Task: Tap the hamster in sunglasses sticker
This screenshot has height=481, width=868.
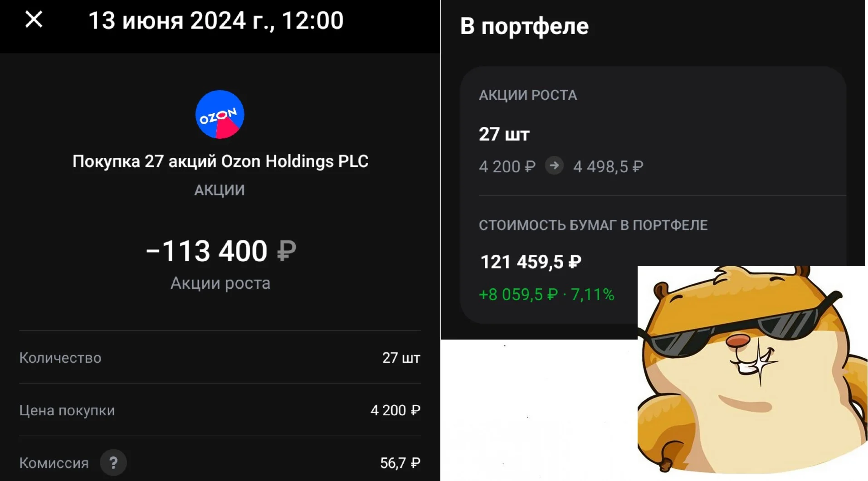Action: click(x=752, y=371)
